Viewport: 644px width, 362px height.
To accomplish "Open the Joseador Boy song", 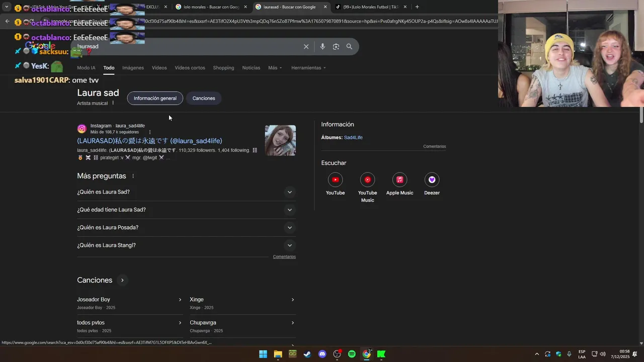I will click(129, 303).
